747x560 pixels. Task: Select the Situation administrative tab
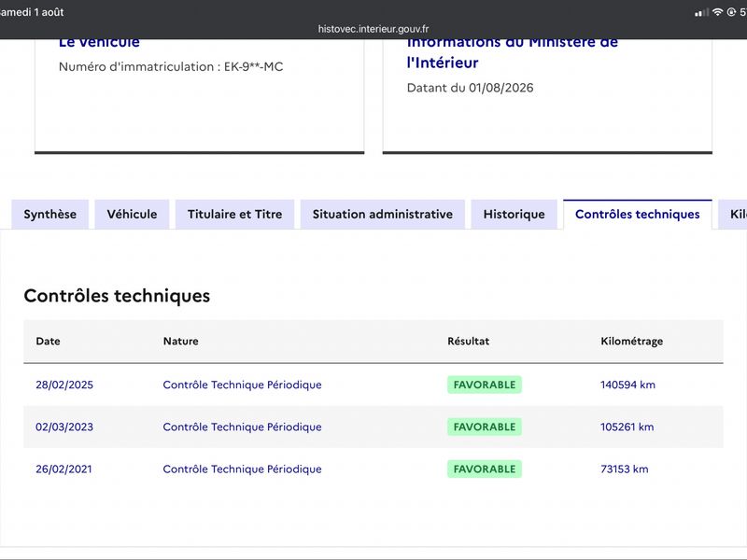pyautogui.click(x=383, y=215)
